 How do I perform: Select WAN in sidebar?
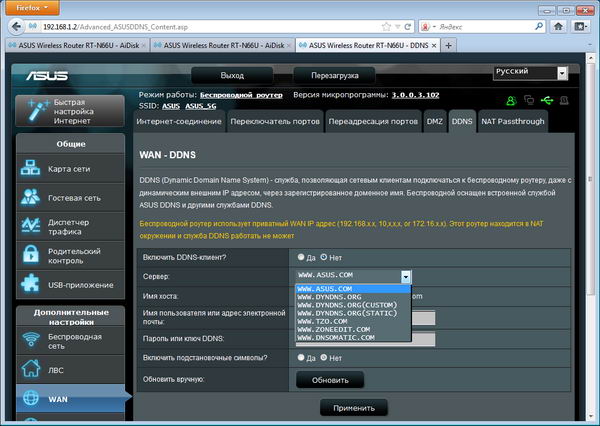tap(70, 399)
